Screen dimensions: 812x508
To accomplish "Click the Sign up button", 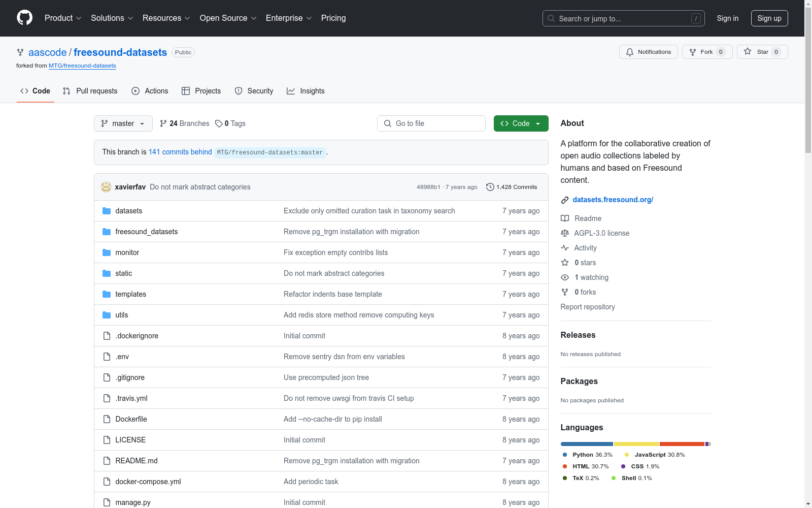I will click(769, 18).
